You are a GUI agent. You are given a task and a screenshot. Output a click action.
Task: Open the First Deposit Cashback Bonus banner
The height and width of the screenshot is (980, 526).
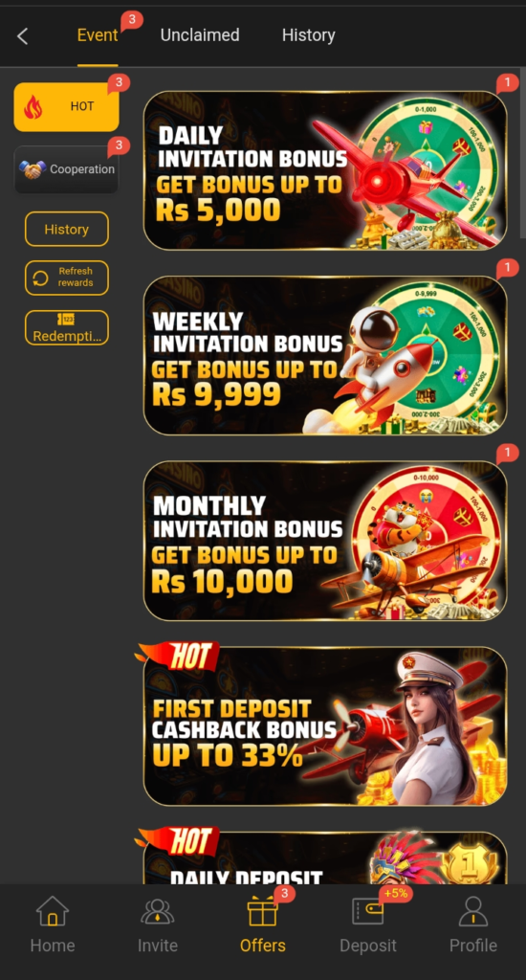click(325, 725)
